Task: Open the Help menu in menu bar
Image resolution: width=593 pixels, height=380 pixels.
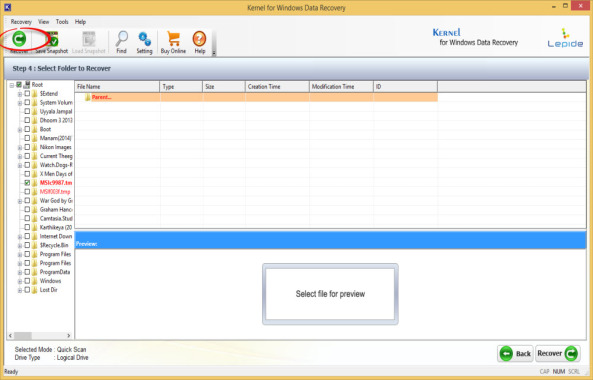Action: (x=80, y=22)
